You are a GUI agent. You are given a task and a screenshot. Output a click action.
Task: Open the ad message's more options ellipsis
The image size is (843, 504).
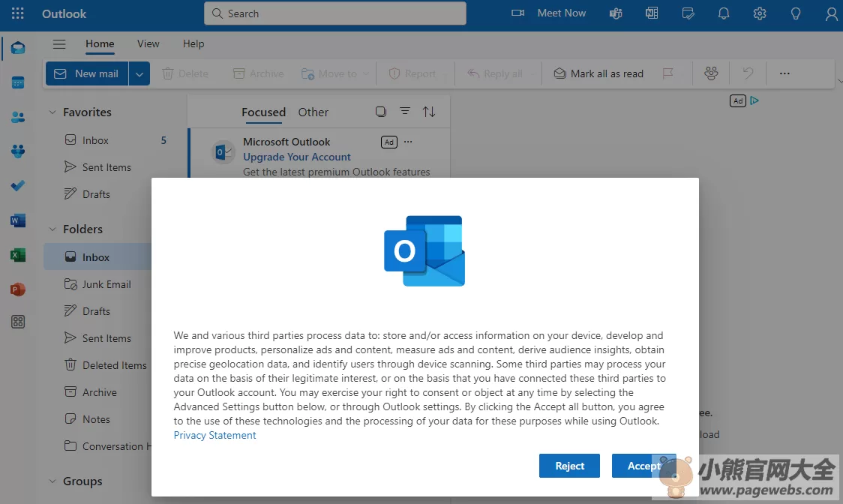408,142
